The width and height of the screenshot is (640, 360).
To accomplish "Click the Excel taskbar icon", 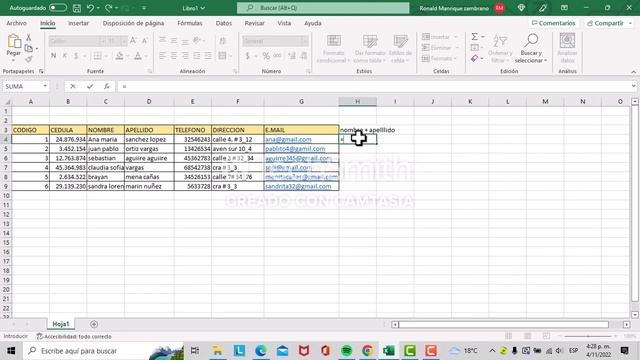I will click(389, 351).
